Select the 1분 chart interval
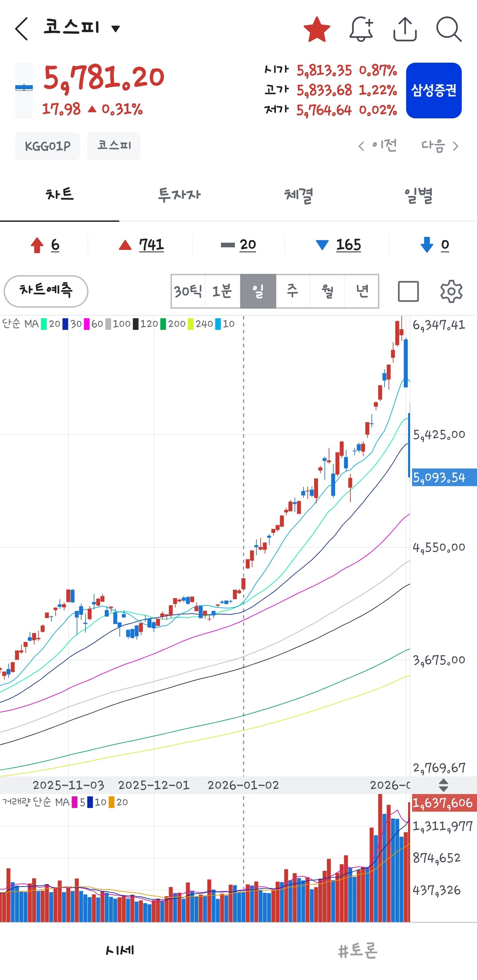This screenshot has width=477, height=980. coord(222,291)
